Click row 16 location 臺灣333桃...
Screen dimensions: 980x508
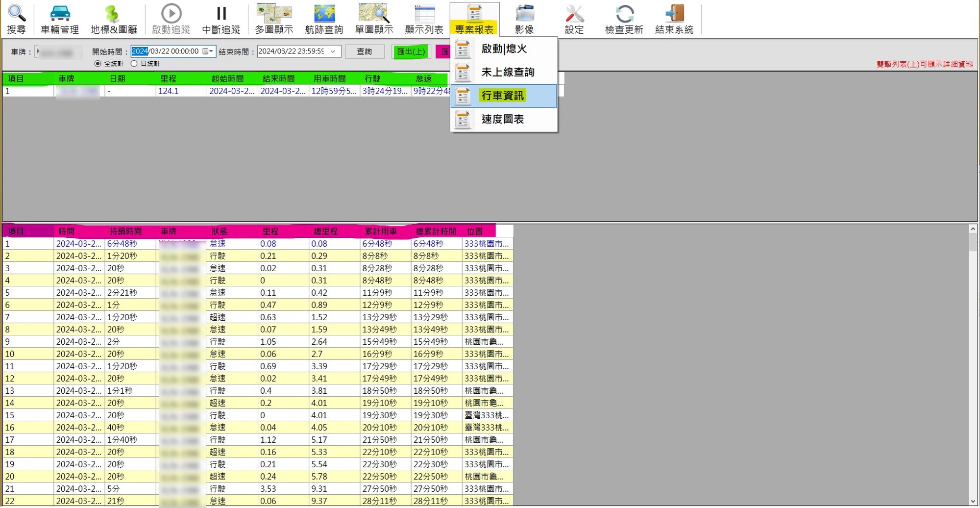(487, 428)
